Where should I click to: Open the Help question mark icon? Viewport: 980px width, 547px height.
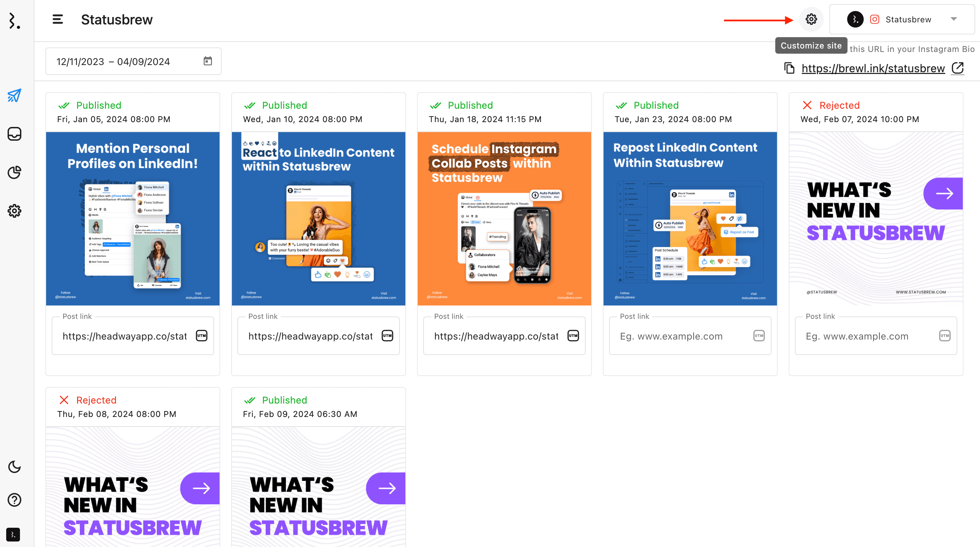coord(14,500)
